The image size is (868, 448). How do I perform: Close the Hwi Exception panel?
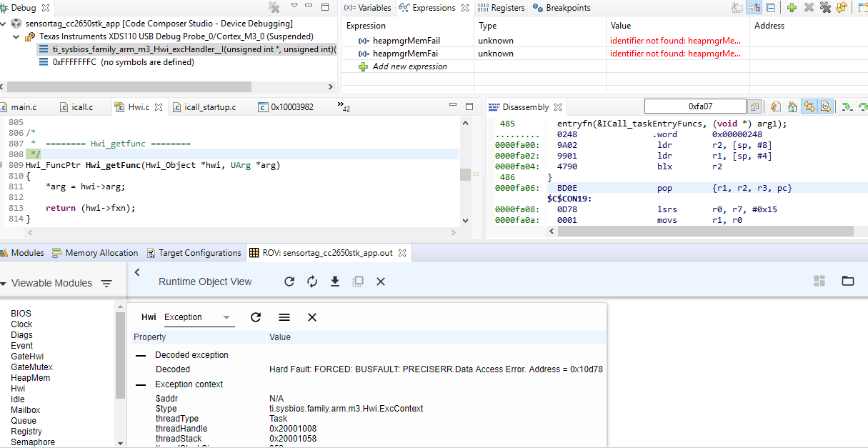click(x=312, y=317)
